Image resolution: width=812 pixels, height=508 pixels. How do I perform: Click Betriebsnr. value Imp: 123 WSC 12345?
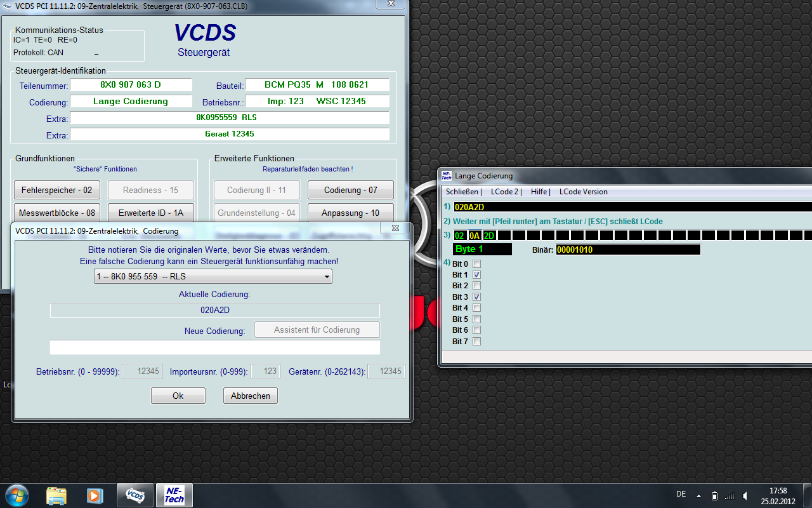[x=317, y=101]
